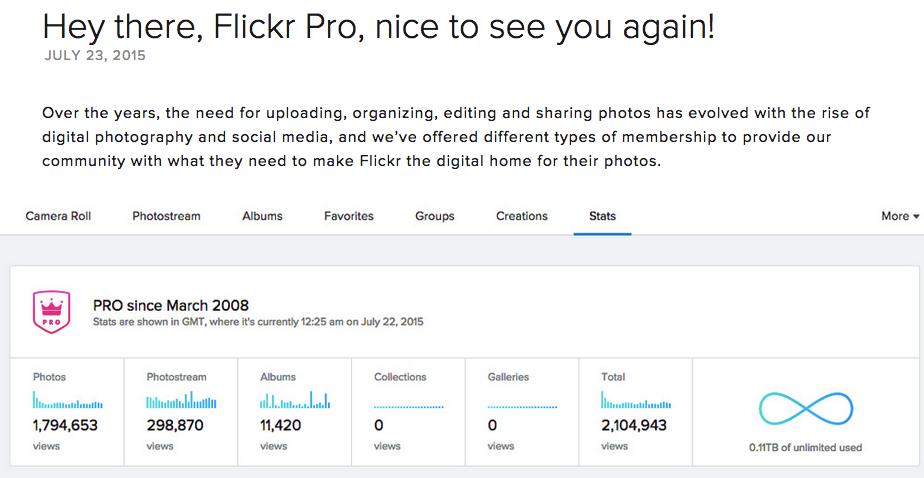The width and height of the screenshot is (924, 478).
Task: Click the 1,794,653 Photos views count
Action: coord(68,425)
